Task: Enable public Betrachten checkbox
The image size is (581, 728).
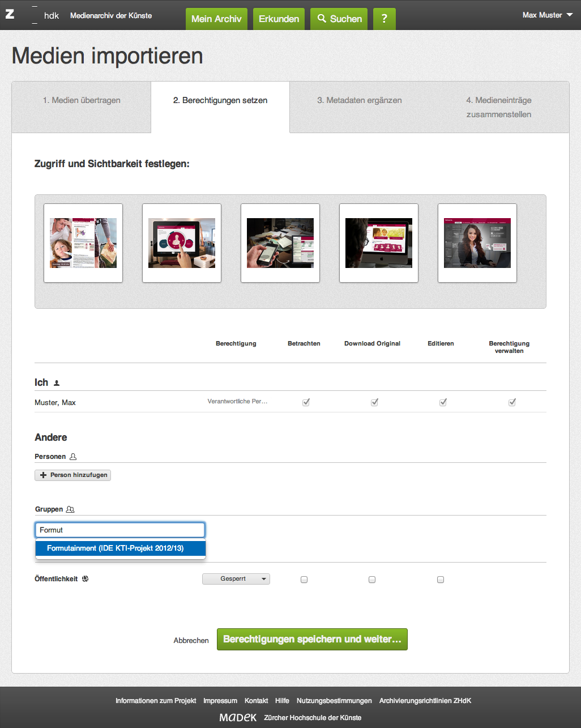Action: [x=304, y=580]
